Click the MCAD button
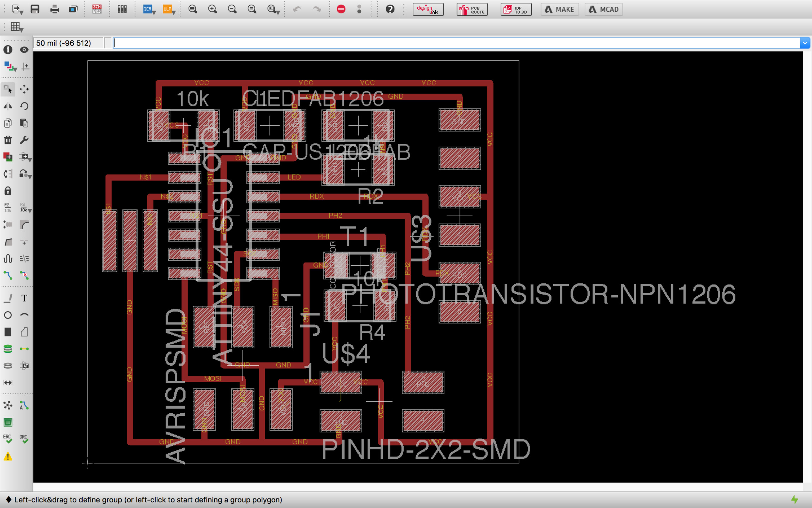Screen dimensions: 812x508 (604, 9)
